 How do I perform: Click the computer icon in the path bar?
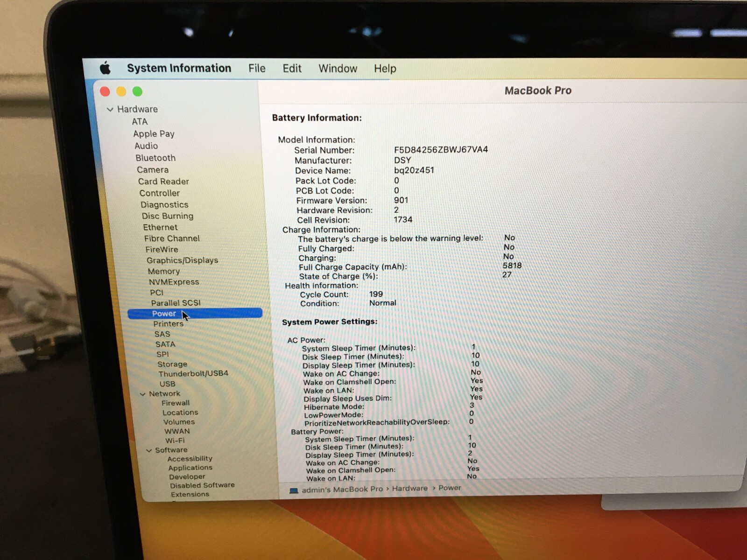pos(294,490)
